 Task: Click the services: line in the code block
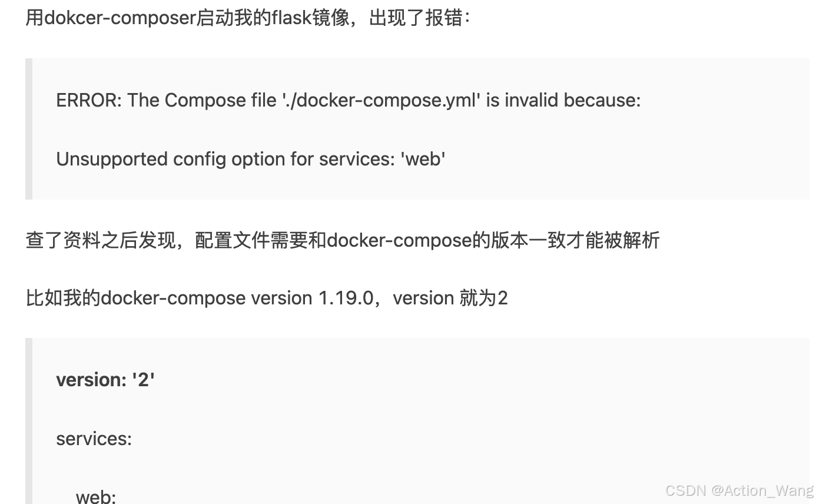tap(94, 439)
